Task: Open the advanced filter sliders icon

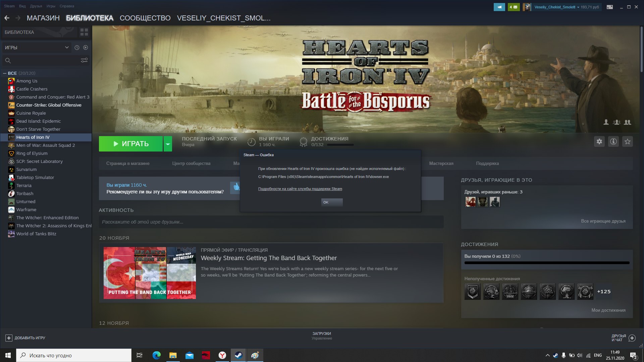Action: point(84,60)
